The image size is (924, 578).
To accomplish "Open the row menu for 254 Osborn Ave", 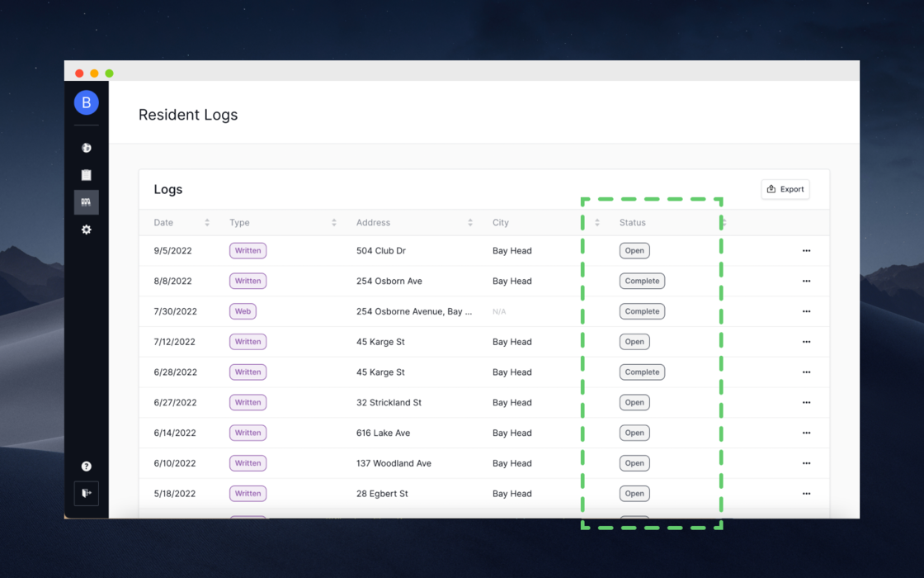I will click(806, 281).
